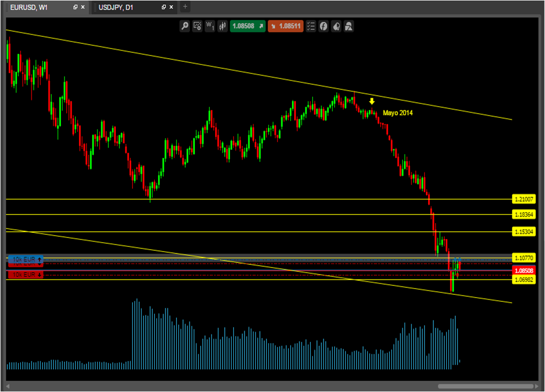Click the right scroll arrow at bottom
This screenshot has width=545, height=392.
tap(537, 386)
